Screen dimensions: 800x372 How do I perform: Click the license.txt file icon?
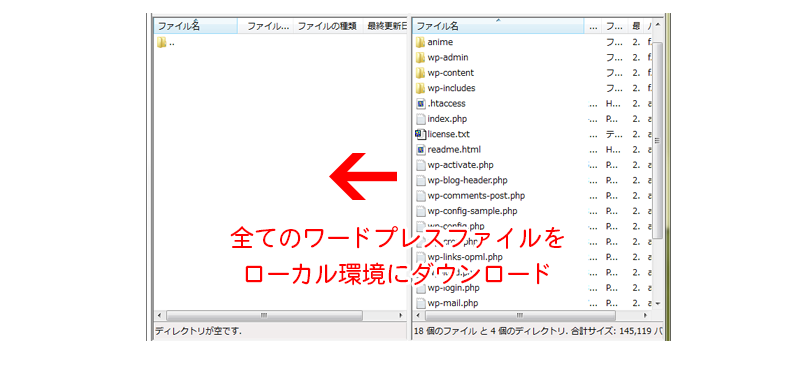(420, 134)
